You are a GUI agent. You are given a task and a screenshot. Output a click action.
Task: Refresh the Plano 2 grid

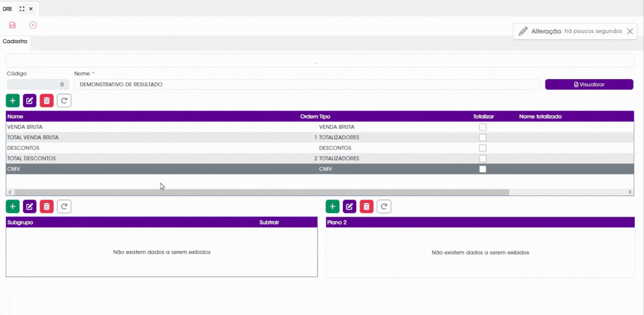click(x=384, y=207)
